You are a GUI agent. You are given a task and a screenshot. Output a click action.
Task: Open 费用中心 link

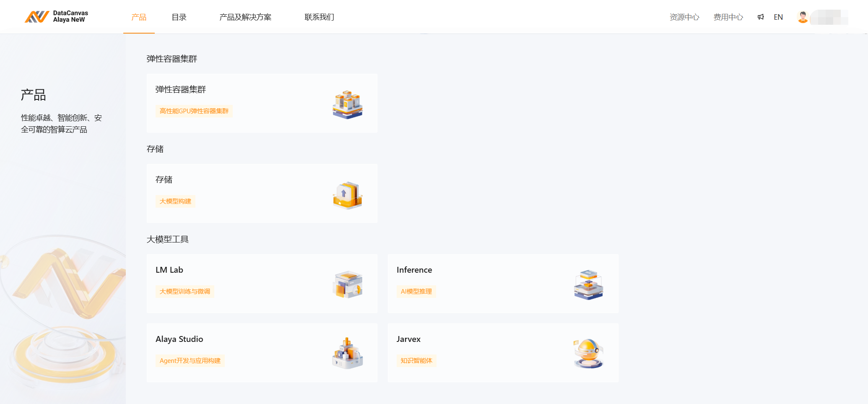(728, 17)
